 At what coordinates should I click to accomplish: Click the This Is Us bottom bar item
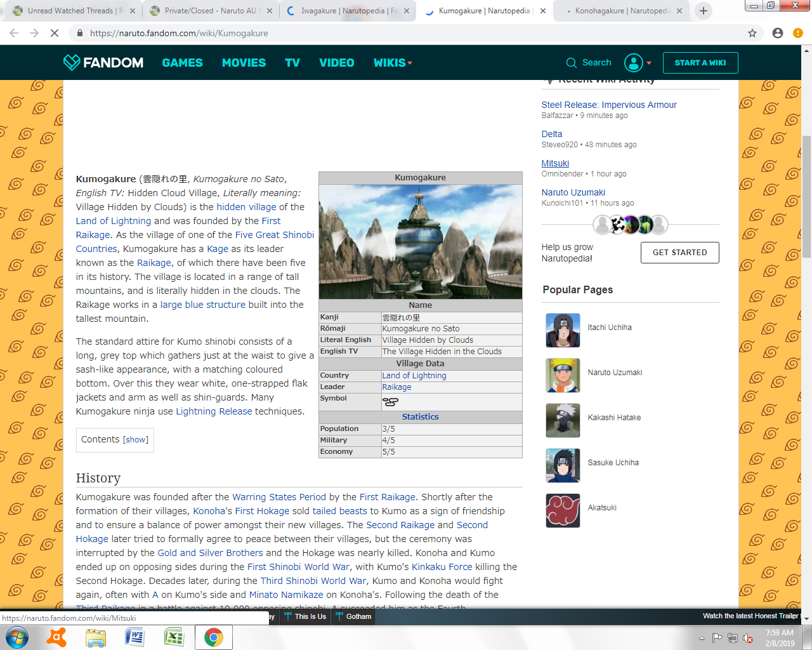pyautogui.click(x=305, y=616)
